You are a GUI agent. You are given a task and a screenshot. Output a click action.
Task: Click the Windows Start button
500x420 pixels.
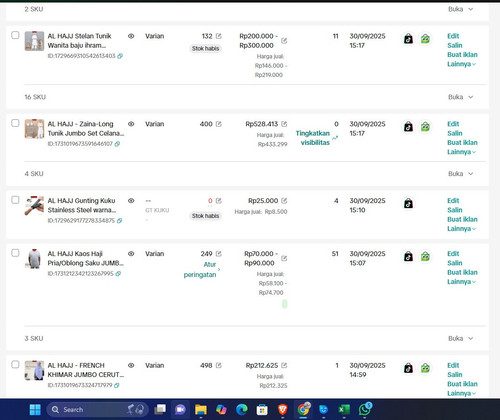35,409
